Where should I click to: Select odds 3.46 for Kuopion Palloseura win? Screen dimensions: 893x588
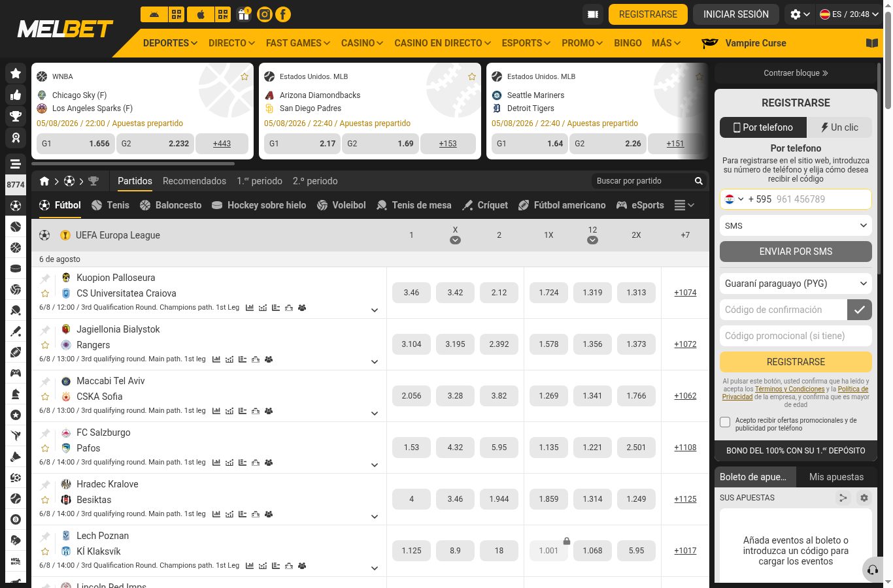point(411,293)
